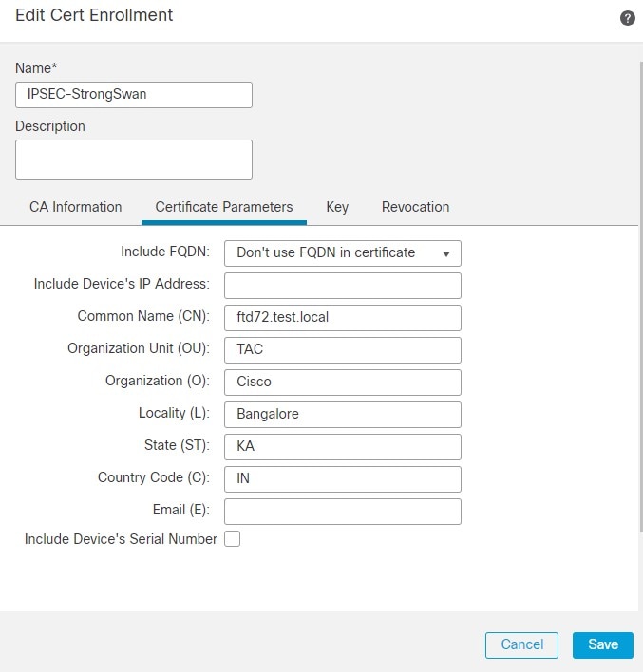
Task: Switch to the CA Information tab
Action: click(75, 207)
